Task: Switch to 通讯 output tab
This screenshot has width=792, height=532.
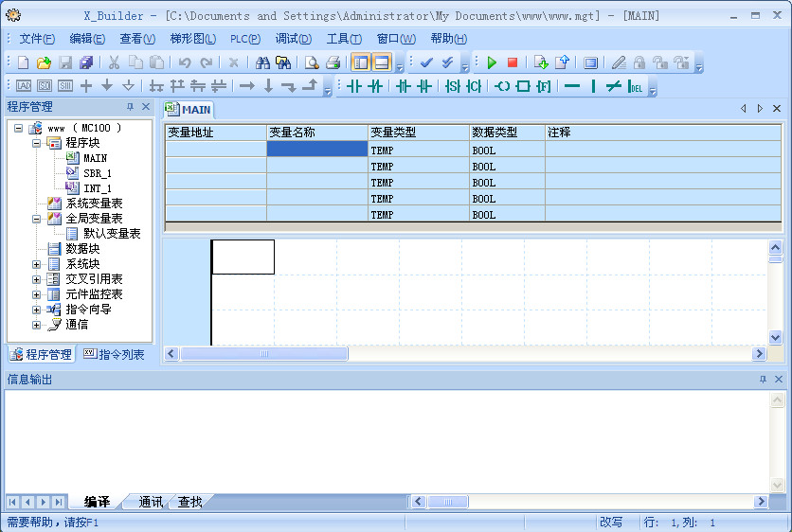Action: 151,502
